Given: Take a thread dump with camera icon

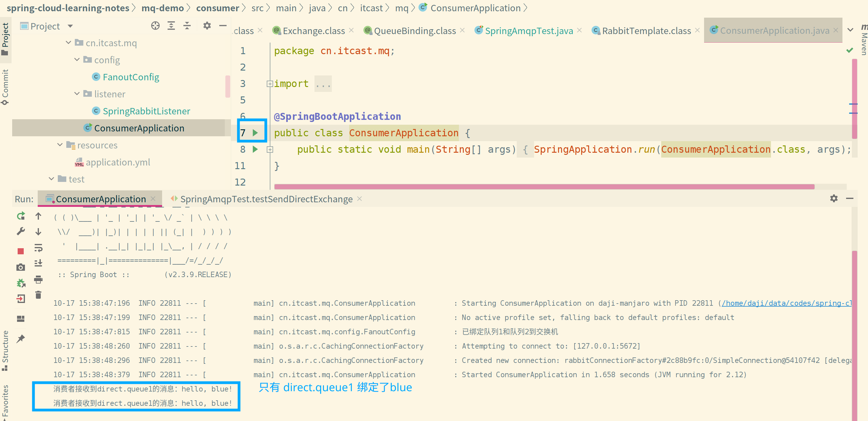Looking at the screenshot, I should (x=21, y=267).
